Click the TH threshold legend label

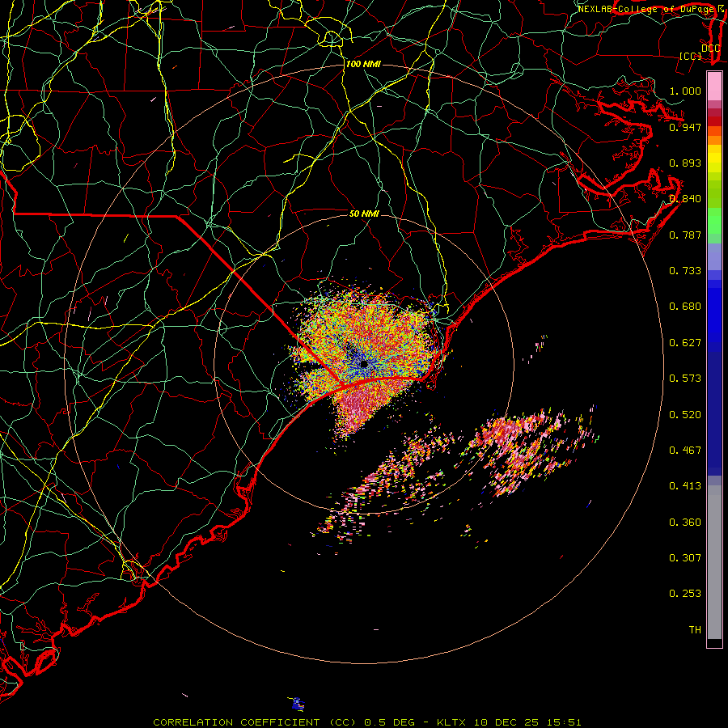coord(695,630)
